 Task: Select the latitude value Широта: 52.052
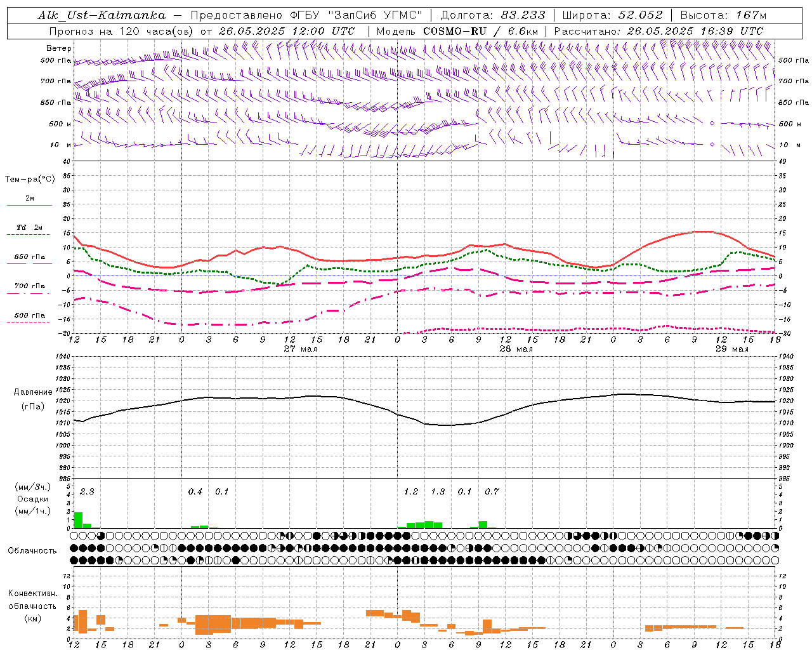(613, 15)
